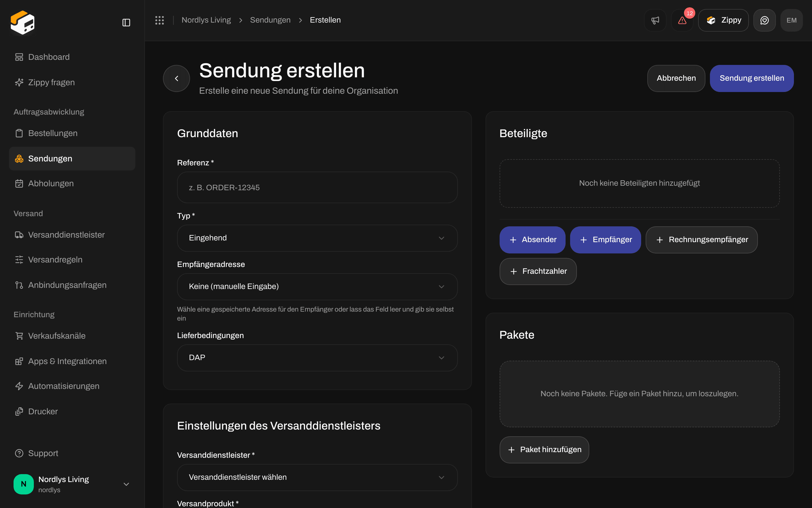Open Versandregeln page

coord(72,260)
